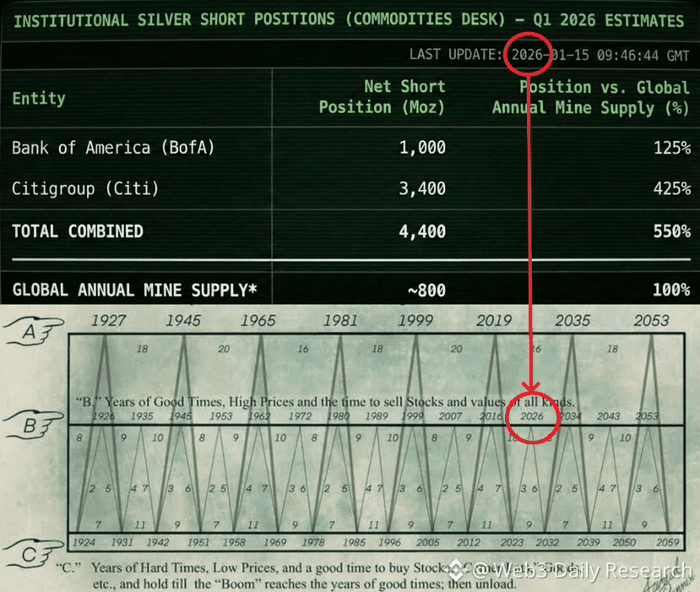Screen dimensions: 700x592
Task: Click the 'Net Short Position (Moz)' header
Action: click(x=383, y=96)
